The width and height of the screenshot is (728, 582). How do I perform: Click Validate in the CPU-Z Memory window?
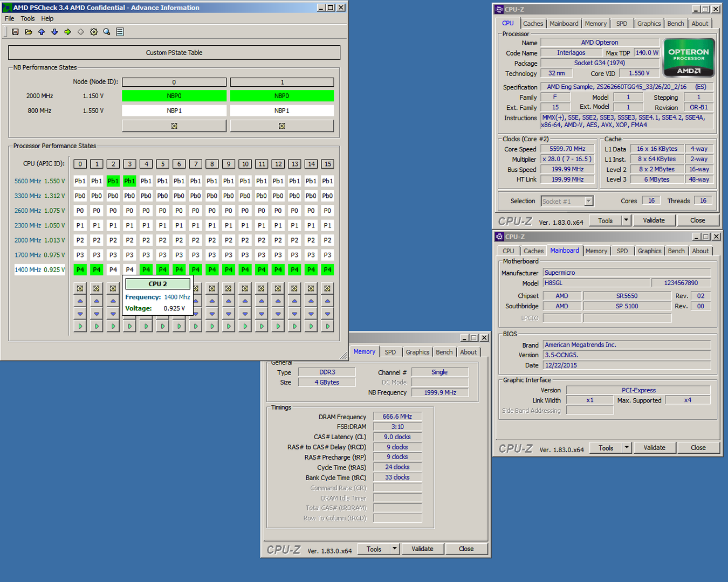click(x=422, y=549)
